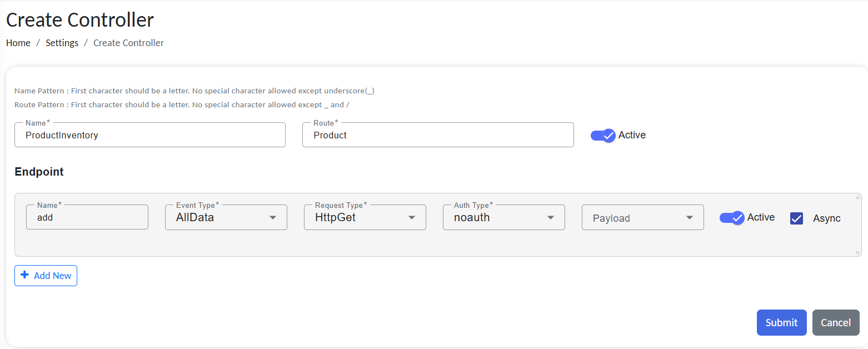868x349 pixels.
Task: Select the endpoint Name field with add
Action: 87,217
